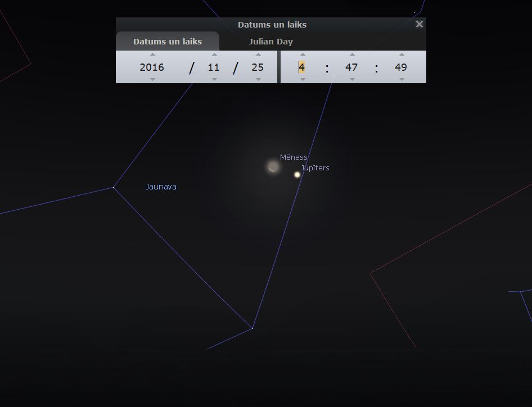Click the year field showing 2016

[152, 67]
